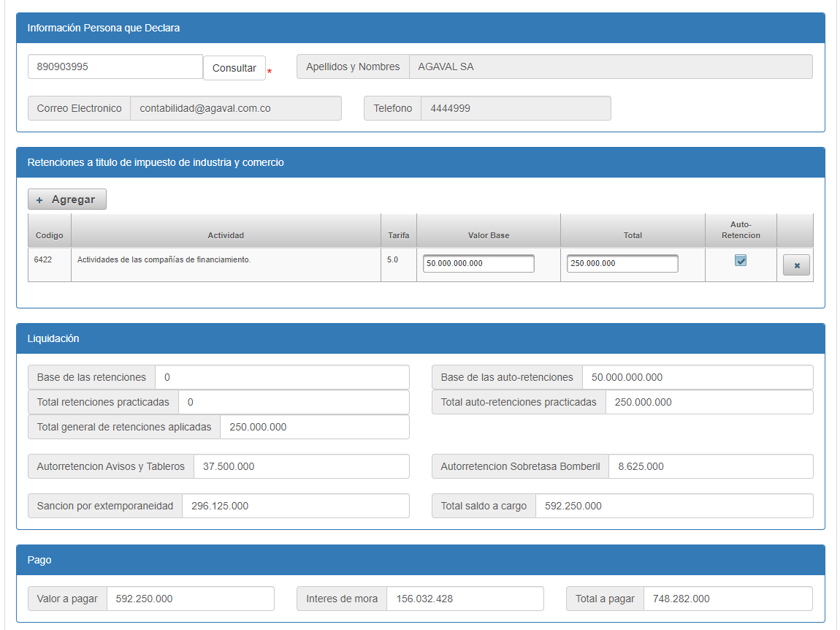Click the Telefono field with 4444999
Image resolution: width=840 pixels, height=630 pixels.
click(515, 108)
